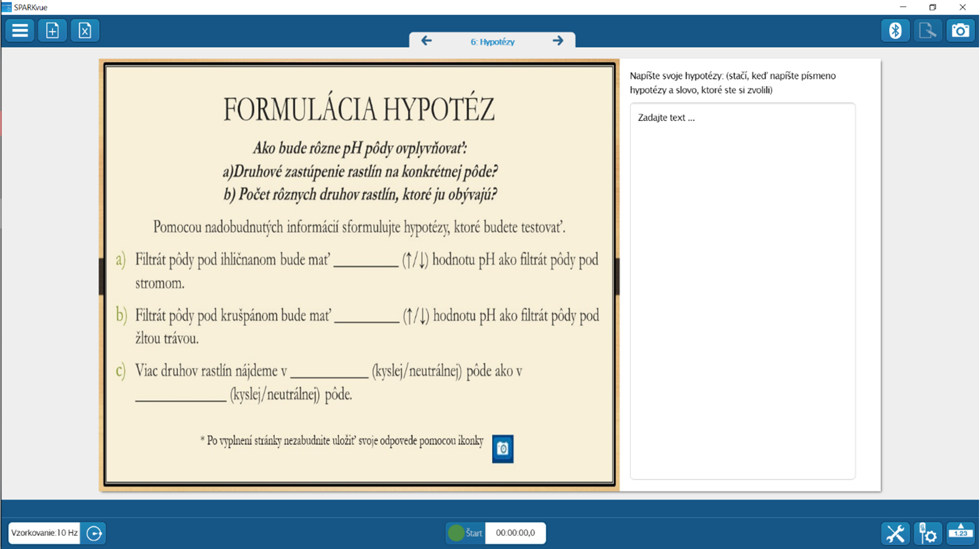The width and height of the screenshot is (980, 549).
Task: Click the close experiment file icon
Action: (x=85, y=31)
